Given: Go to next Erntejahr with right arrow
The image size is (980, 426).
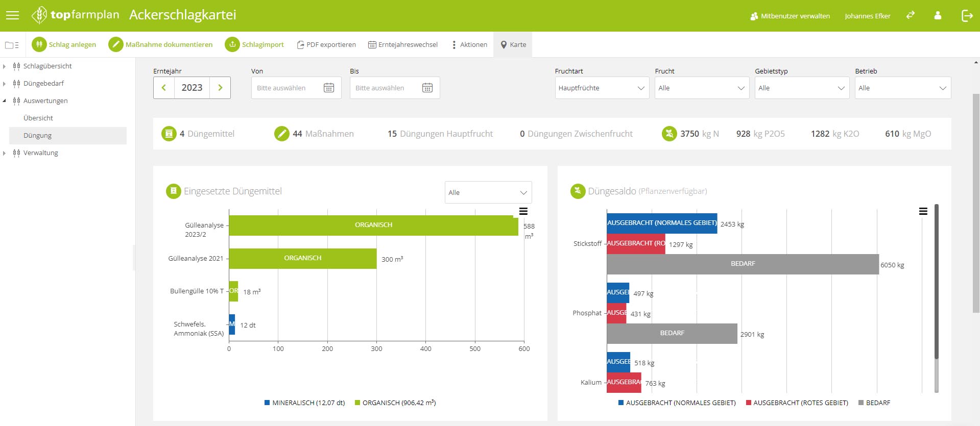Looking at the screenshot, I should coord(220,88).
